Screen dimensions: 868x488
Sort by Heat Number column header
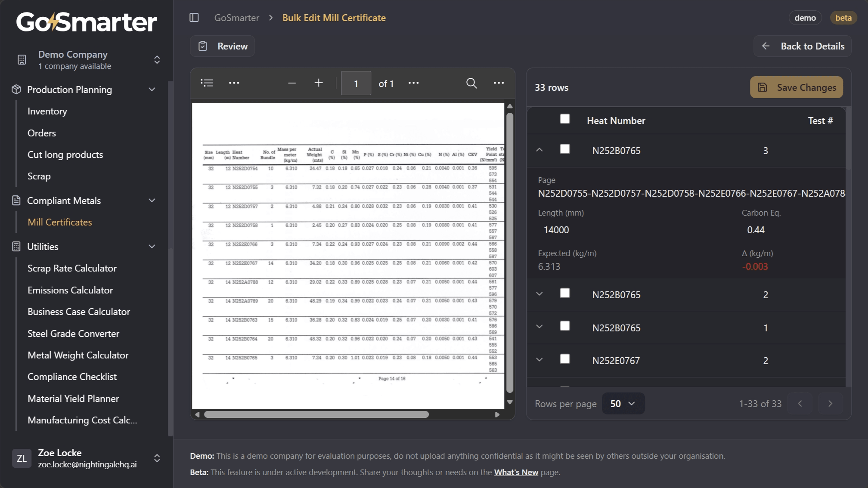[x=616, y=121]
